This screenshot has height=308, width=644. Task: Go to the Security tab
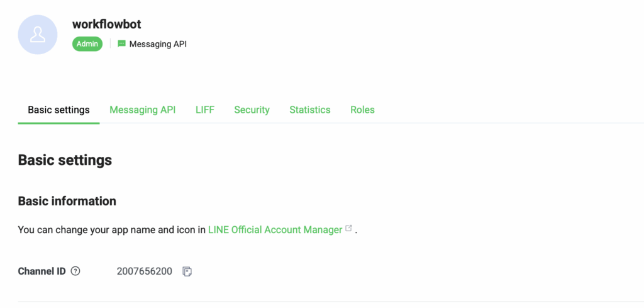click(x=252, y=110)
